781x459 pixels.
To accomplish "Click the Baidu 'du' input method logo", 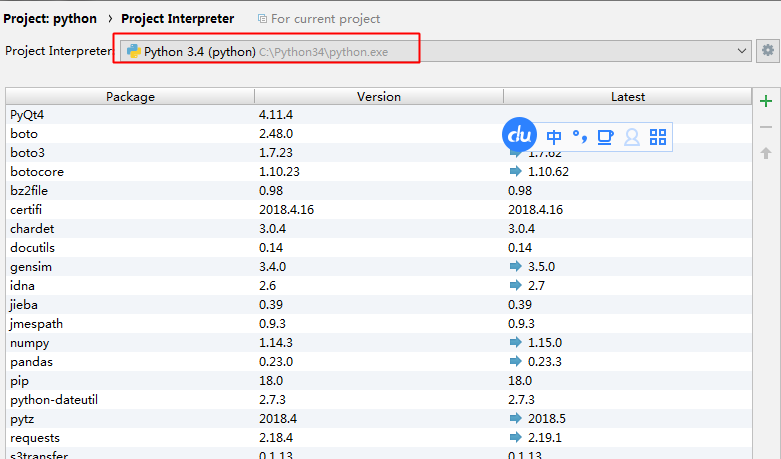I will (x=519, y=135).
